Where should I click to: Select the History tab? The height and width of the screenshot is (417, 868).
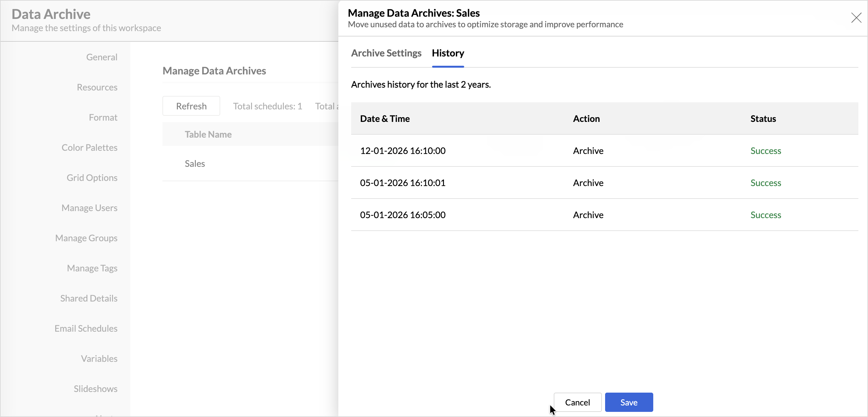tap(448, 53)
